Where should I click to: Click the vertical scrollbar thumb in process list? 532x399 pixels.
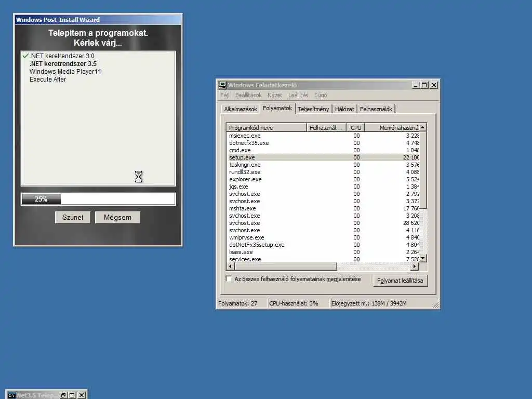tap(423, 170)
